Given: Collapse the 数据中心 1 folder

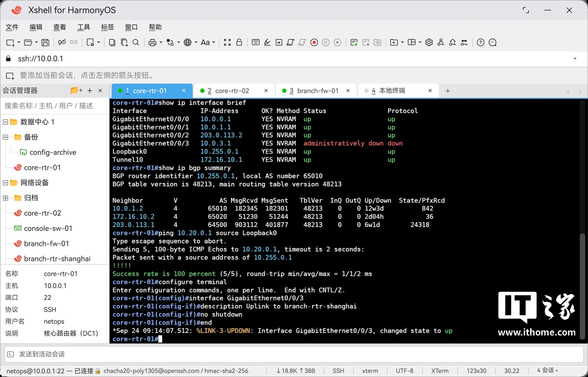Looking at the screenshot, I should (5, 122).
